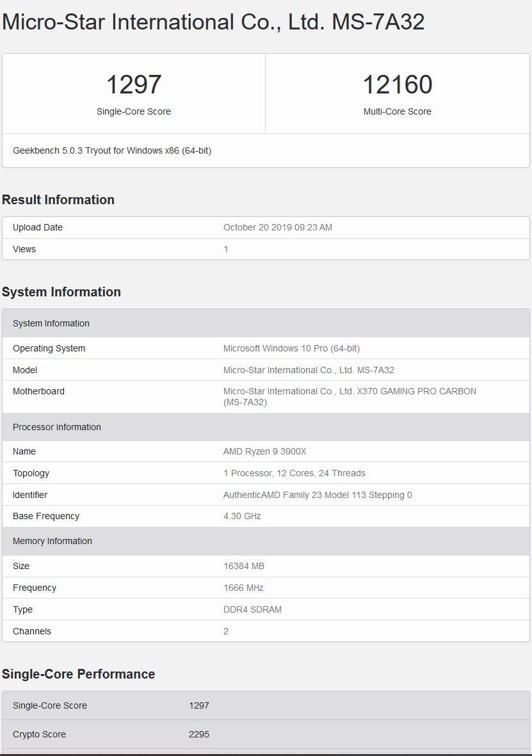Click the upload date October 20 2019
The width and height of the screenshot is (532, 756).
coord(277,228)
